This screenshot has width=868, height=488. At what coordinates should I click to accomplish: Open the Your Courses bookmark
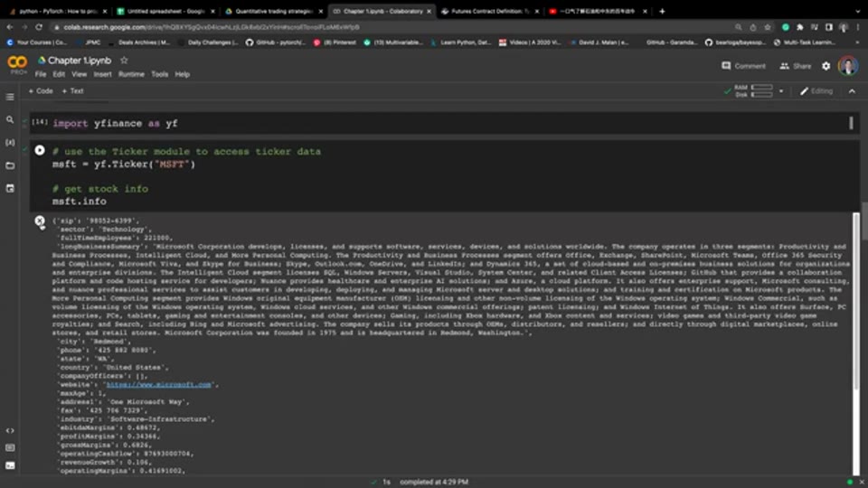point(36,42)
